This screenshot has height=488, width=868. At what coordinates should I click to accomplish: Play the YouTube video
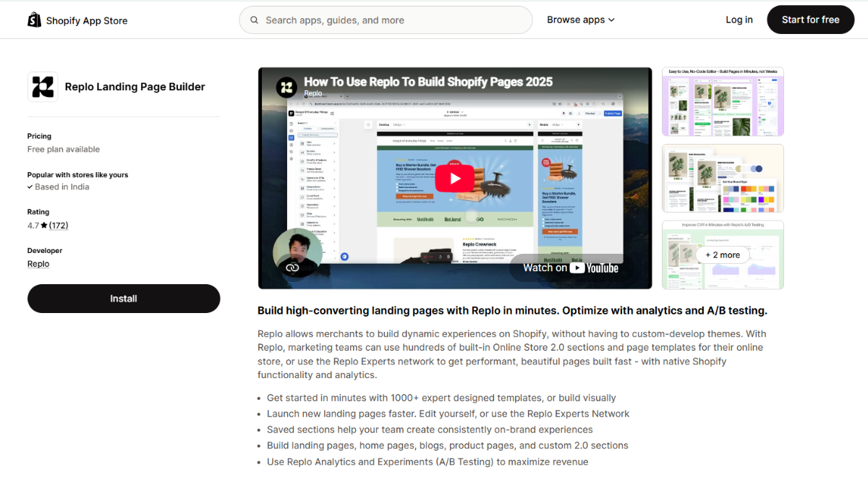point(454,179)
